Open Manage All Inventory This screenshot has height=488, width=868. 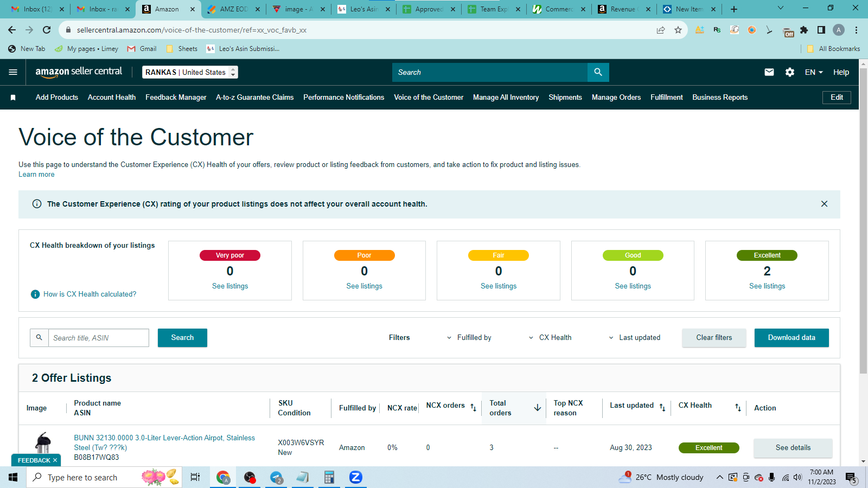pos(506,98)
